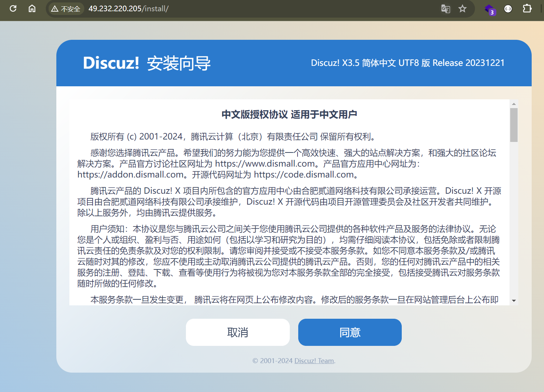
Task: Click the text https://addon.dismall.com
Action: (131, 175)
